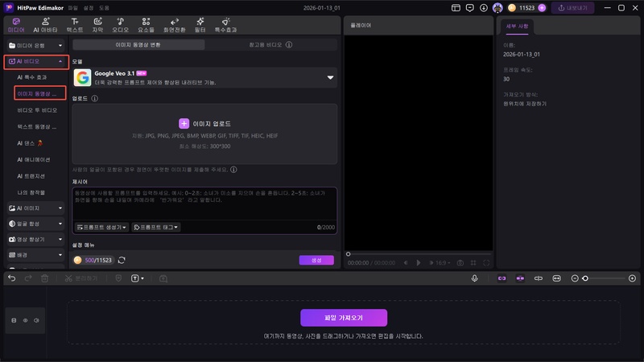Open the 파일 menu
This screenshot has width=644, height=362.
pyautogui.click(x=72, y=8)
